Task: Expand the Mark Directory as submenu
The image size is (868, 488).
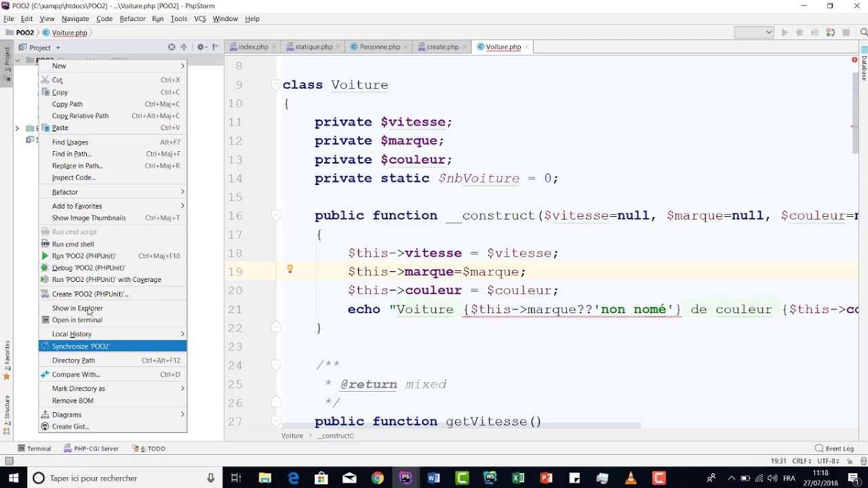Action: point(113,388)
